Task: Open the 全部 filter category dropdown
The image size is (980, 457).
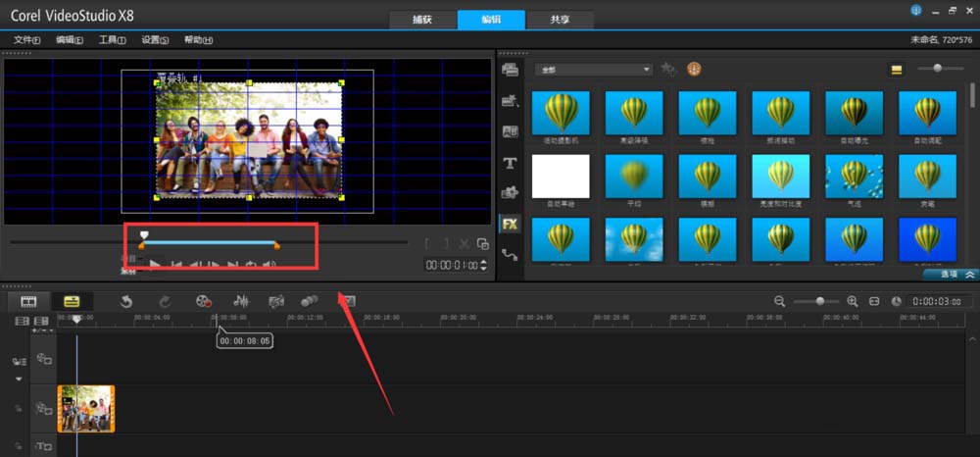Action: click(593, 69)
